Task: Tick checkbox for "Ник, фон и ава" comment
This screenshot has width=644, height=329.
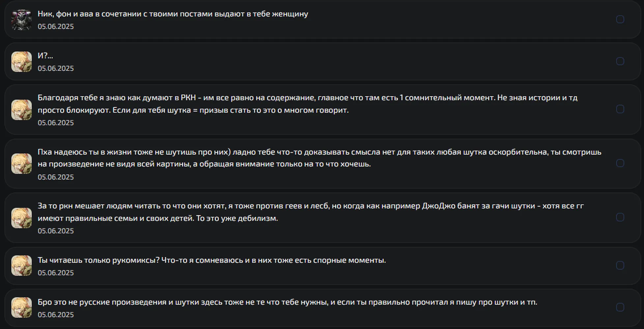Action: click(620, 19)
